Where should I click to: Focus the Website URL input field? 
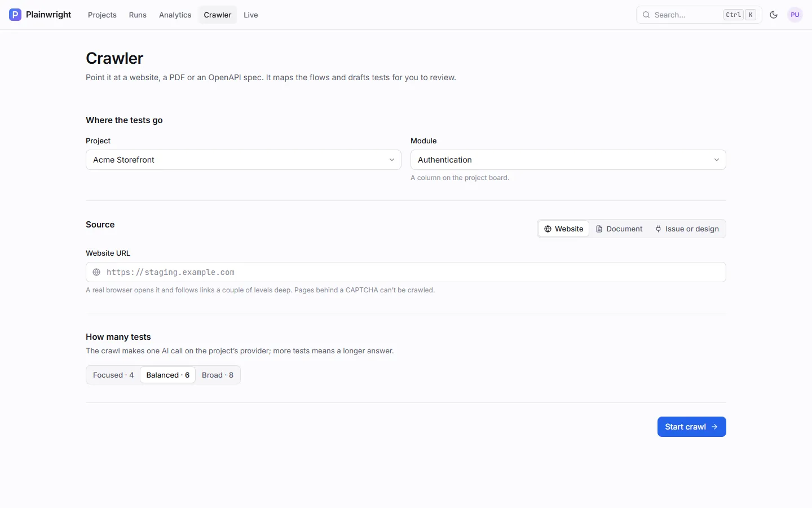pyautogui.click(x=406, y=272)
